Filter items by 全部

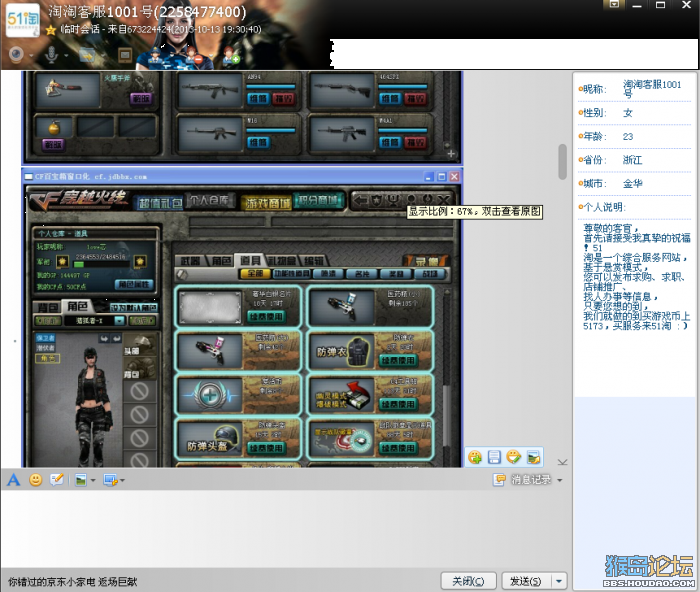(x=255, y=274)
